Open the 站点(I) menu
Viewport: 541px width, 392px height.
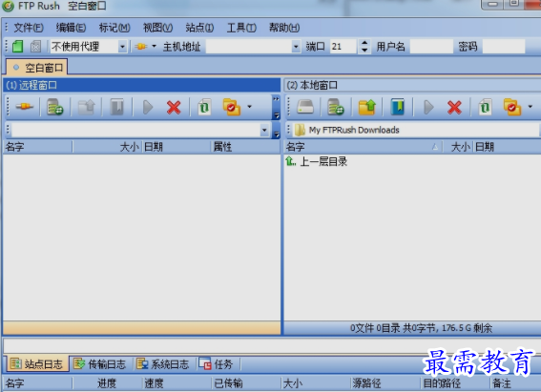tap(199, 28)
